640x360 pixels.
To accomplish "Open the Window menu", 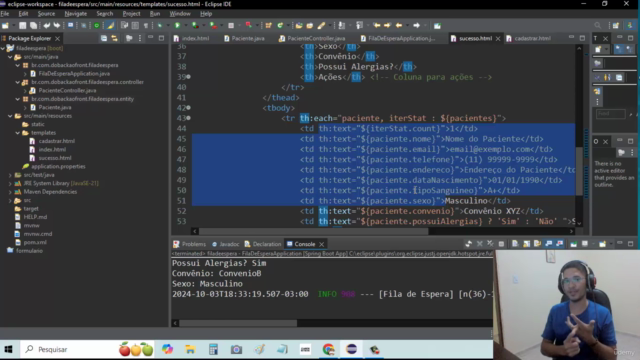I will [180, 13].
